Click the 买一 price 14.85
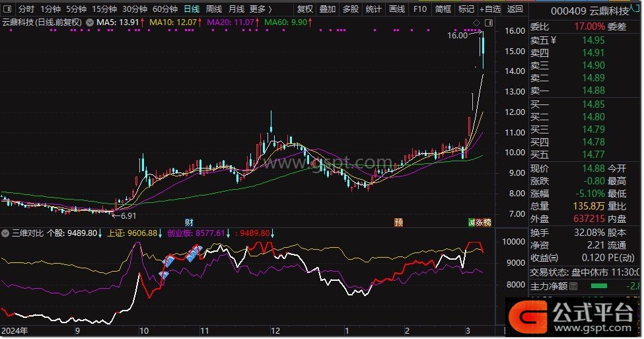 593,104
